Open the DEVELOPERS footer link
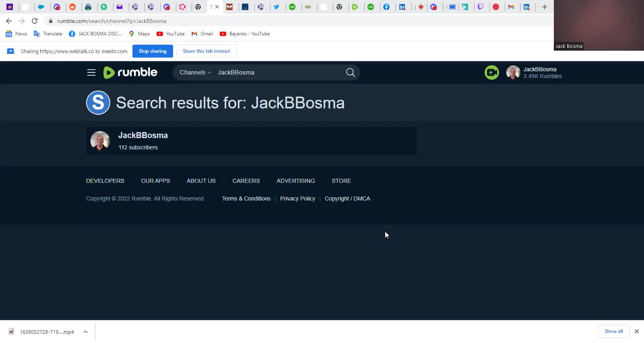 (x=105, y=181)
